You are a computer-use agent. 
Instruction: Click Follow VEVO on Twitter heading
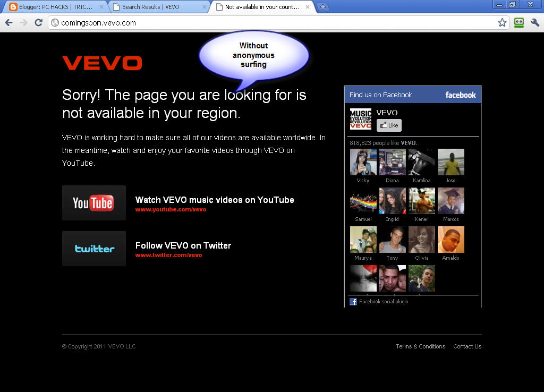tap(183, 245)
